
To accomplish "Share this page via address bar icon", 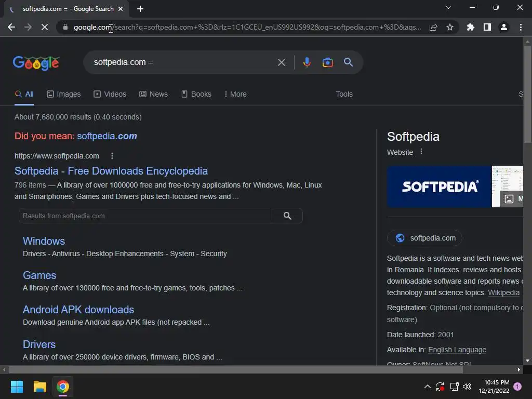I will (x=433, y=27).
